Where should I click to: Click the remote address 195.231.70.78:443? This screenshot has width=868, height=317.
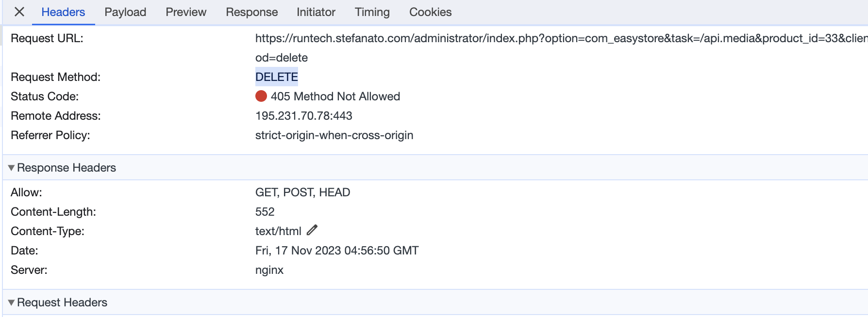tap(304, 116)
